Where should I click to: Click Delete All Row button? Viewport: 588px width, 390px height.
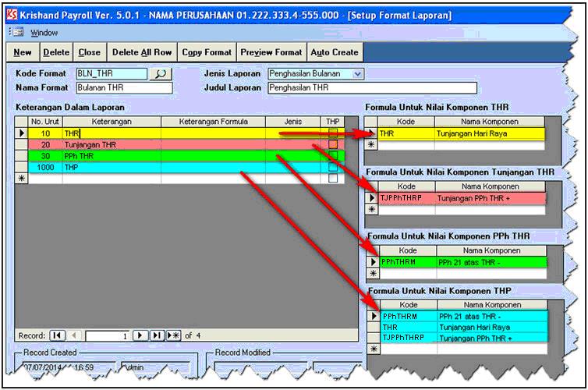[142, 52]
